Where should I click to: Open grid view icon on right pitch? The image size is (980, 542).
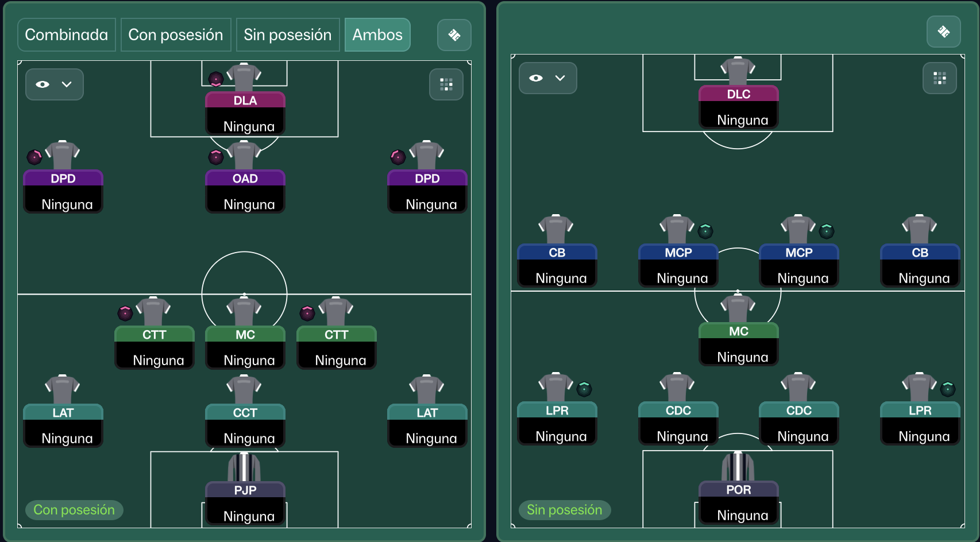pyautogui.click(x=939, y=78)
